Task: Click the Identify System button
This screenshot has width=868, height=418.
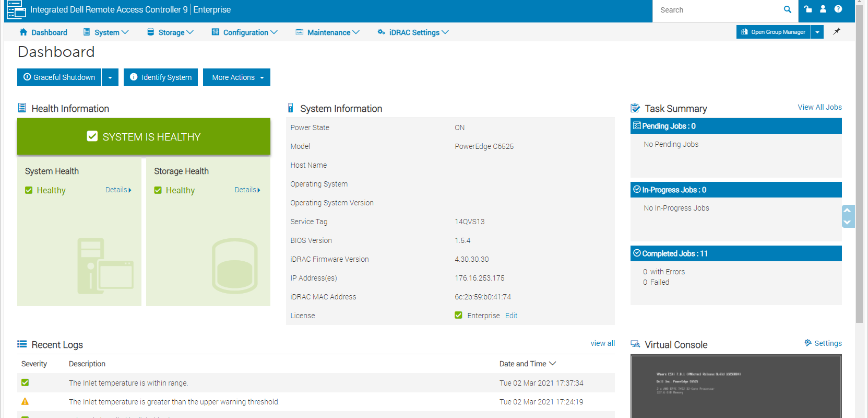Action: coord(161,77)
